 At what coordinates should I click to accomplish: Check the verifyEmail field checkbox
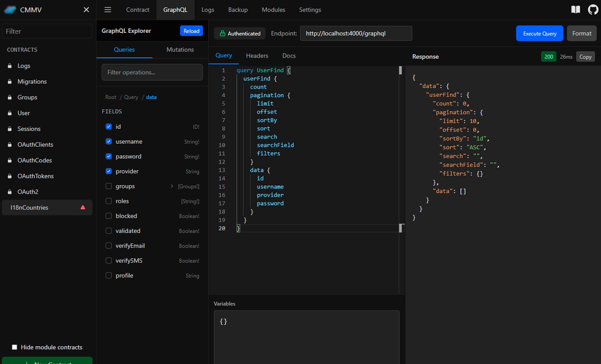[x=109, y=245]
